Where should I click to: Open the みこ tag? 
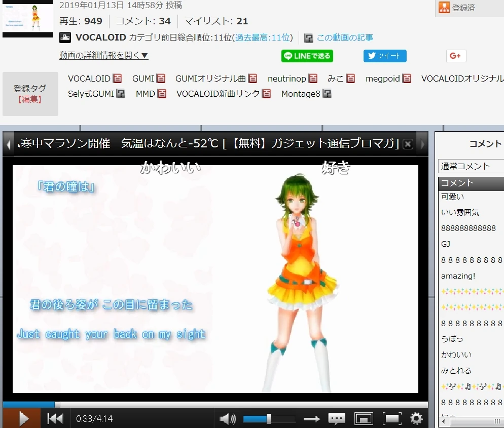(x=336, y=79)
